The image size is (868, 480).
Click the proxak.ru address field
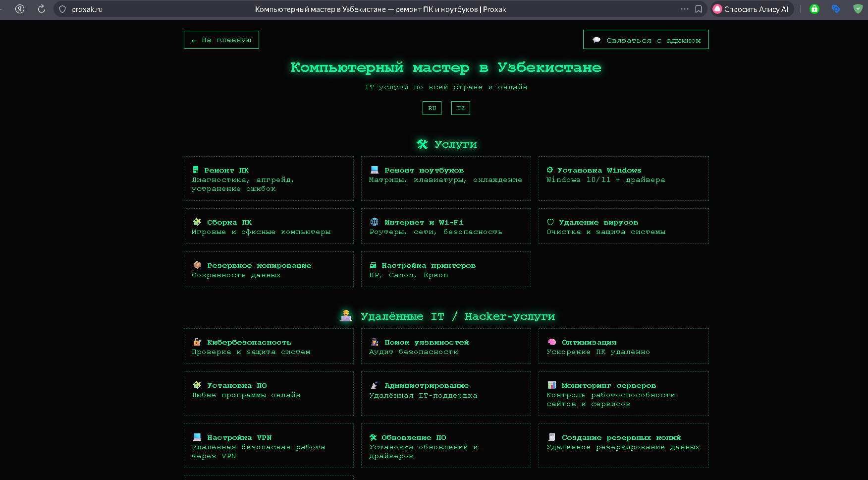coord(87,9)
